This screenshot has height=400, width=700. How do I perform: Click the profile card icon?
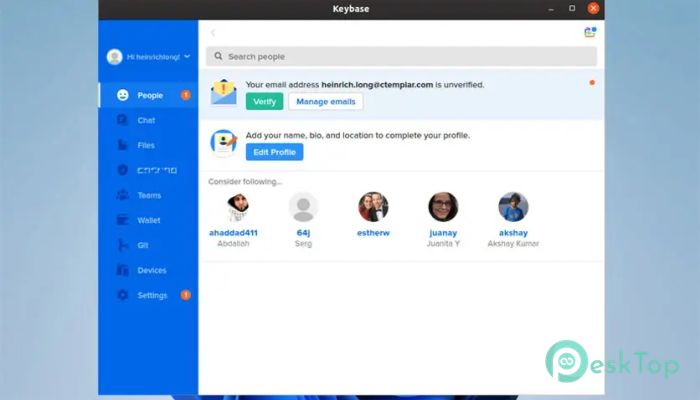pos(224,143)
